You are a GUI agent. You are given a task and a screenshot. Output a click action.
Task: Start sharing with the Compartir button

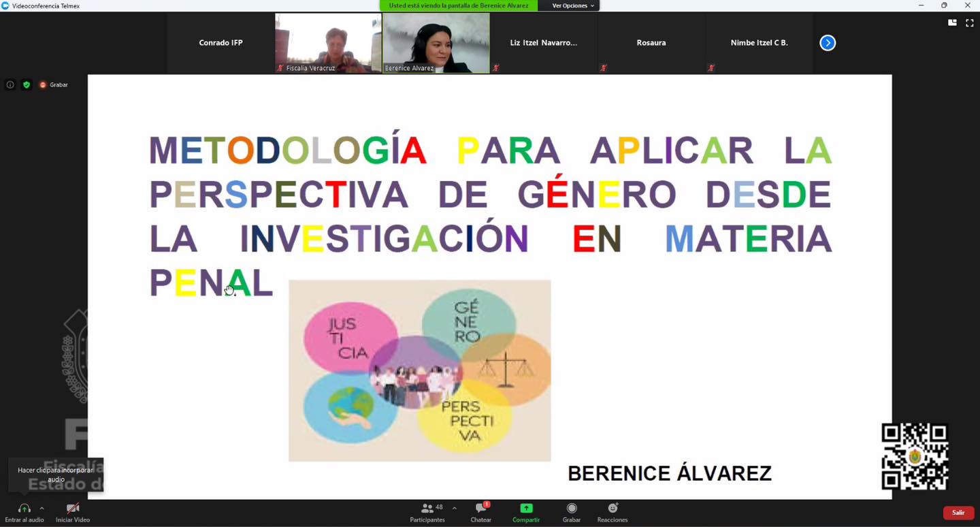click(526, 512)
